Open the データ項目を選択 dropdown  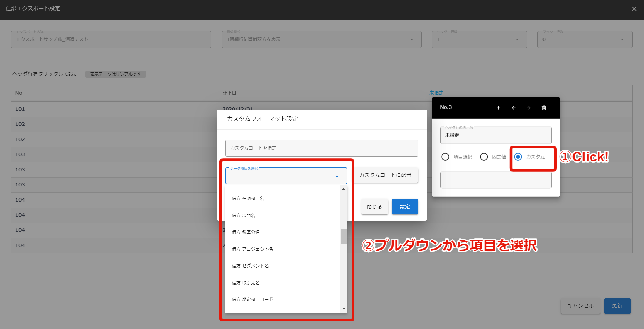tap(286, 176)
